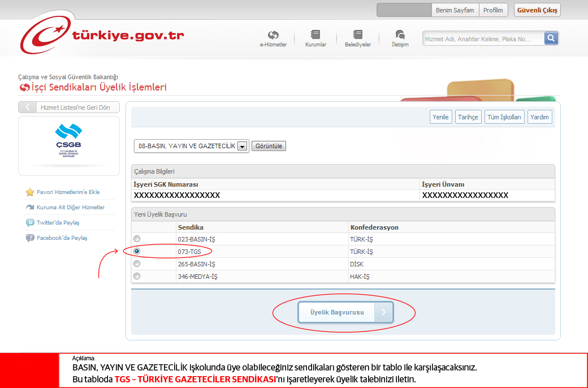Switch to Profilim
The height and width of the screenshot is (388, 588).
coord(493,10)
